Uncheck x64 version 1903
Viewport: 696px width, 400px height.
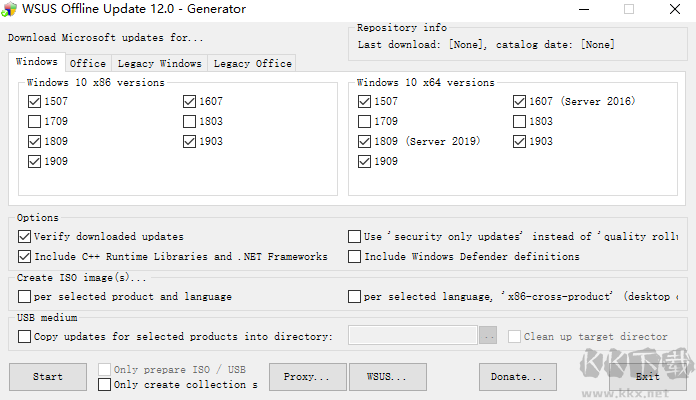click(x=519, y=141)
